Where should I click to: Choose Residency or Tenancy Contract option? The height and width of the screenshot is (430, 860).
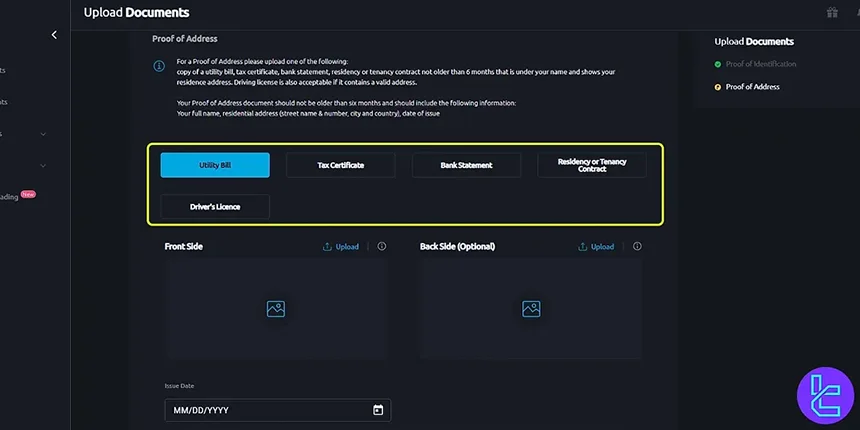pyautogui.click(x=592, y=165)
